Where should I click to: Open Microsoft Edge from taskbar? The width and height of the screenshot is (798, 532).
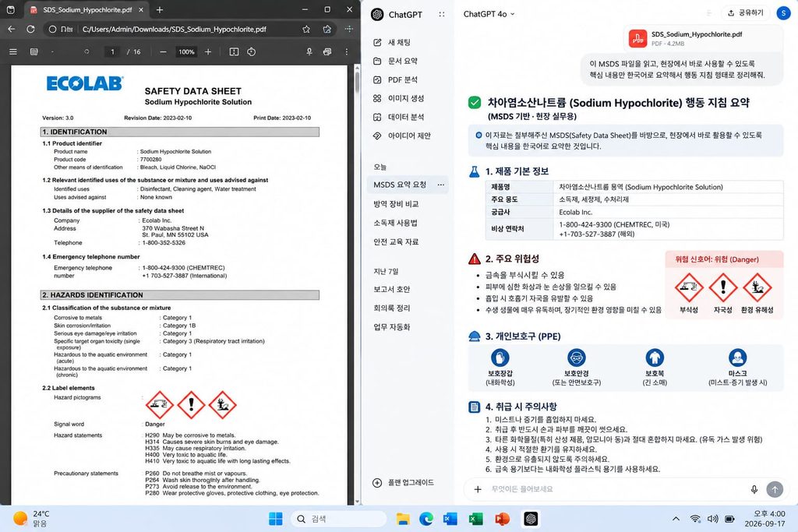(x=426, y=519)
